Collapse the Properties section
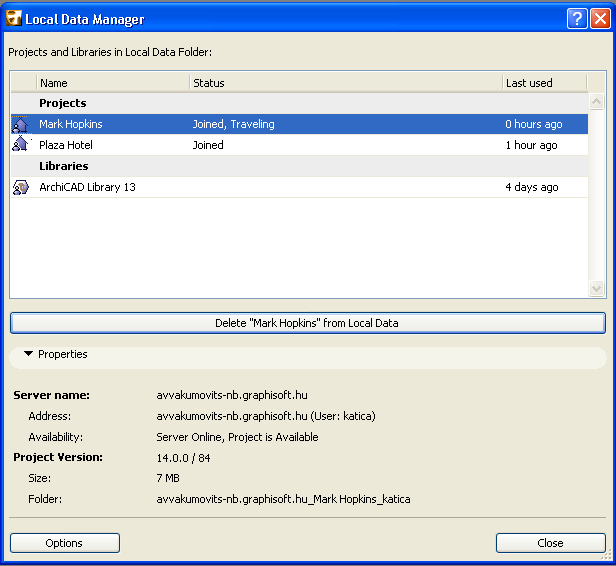The image size is (616, 566). [x=29, y=354]
